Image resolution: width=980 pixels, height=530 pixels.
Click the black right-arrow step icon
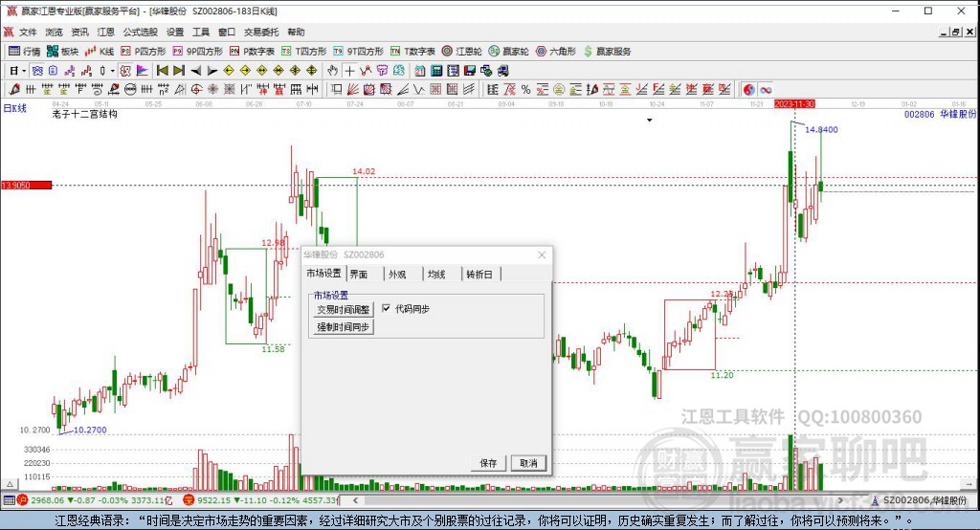click(x=212, y=71)
